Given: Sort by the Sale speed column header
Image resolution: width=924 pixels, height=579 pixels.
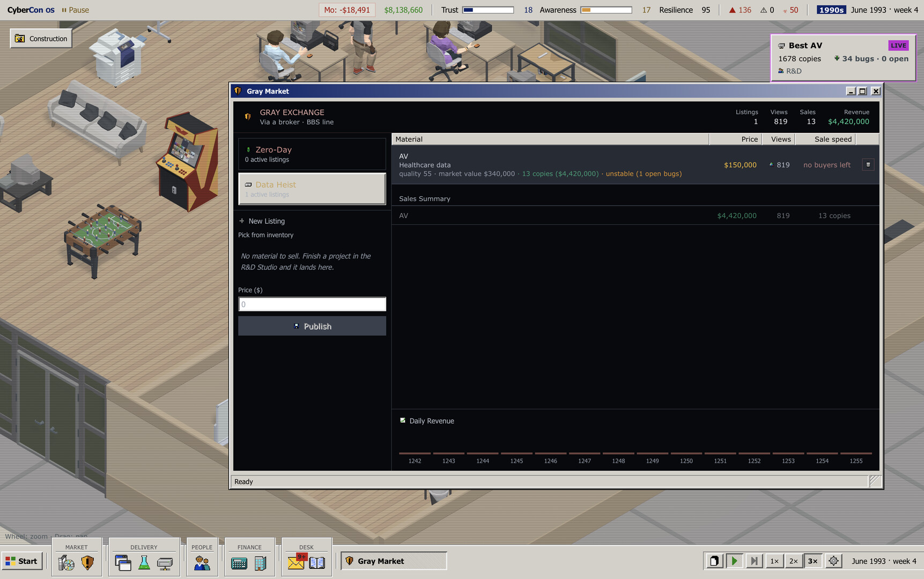Looking at the screenshot, I should (x=825, y=139).
